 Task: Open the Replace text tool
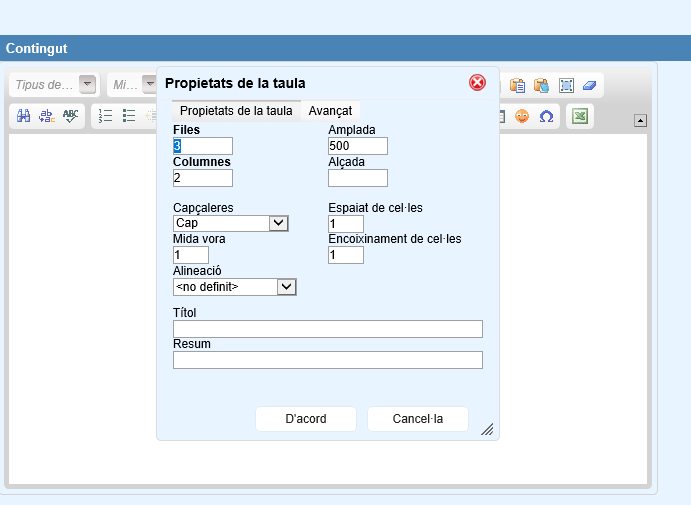pos(47,116)
